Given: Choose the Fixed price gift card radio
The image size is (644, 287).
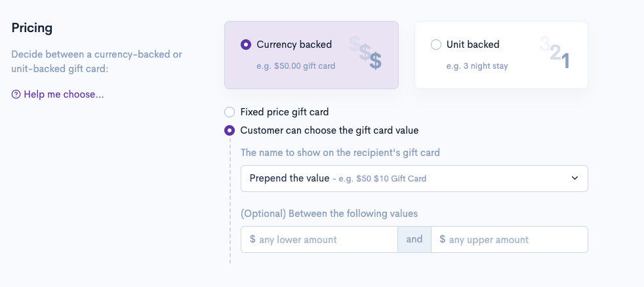Looking at the screenshot, I should tap(230, 112).
